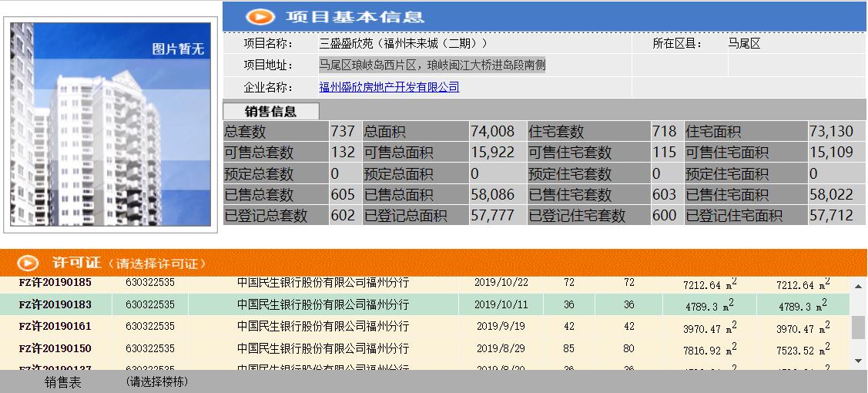868x393 pixels.
Task: Click the orange play icon beside 项目基本信息
Action: coord(260,16)
